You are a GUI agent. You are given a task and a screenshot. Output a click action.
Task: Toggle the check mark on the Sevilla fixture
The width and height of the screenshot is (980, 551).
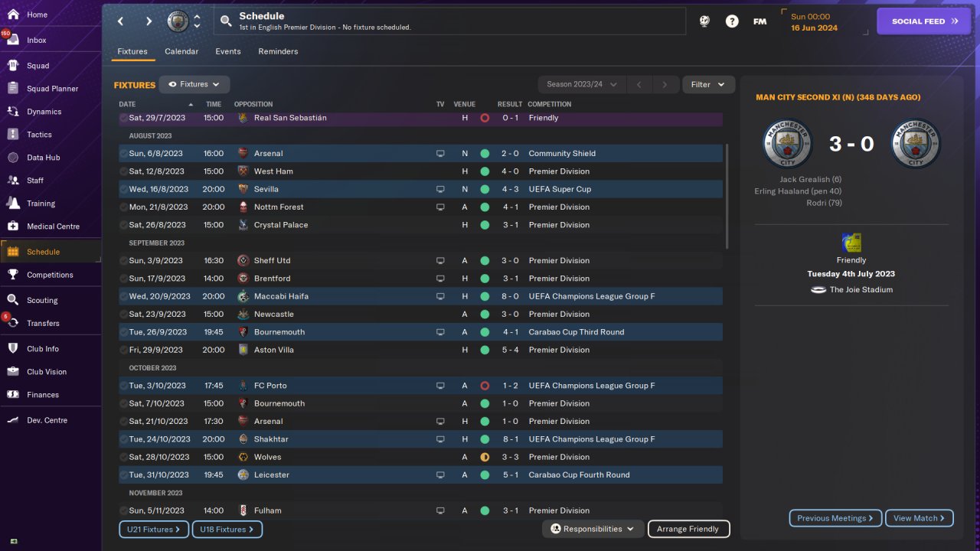124,189
